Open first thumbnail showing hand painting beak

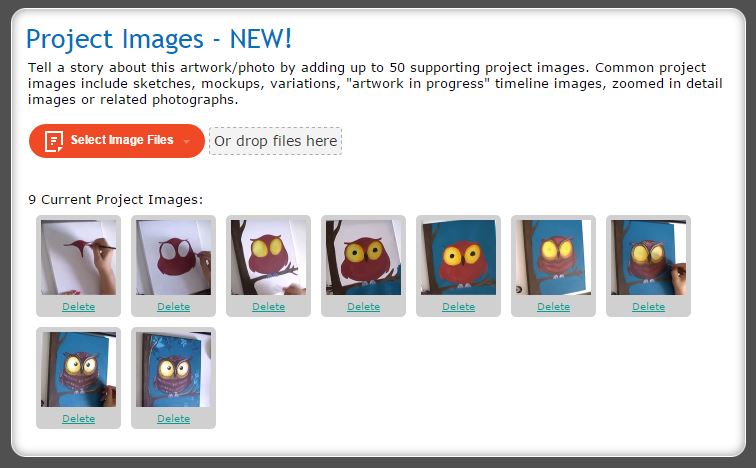point(79,257)
